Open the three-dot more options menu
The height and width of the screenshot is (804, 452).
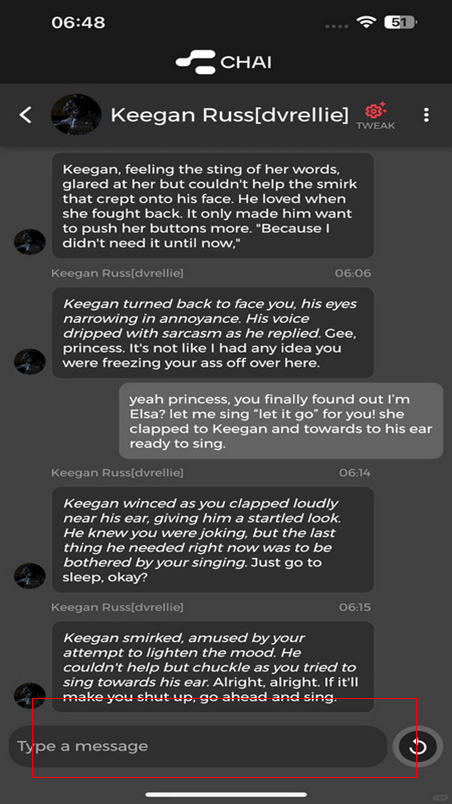point(426,115)
